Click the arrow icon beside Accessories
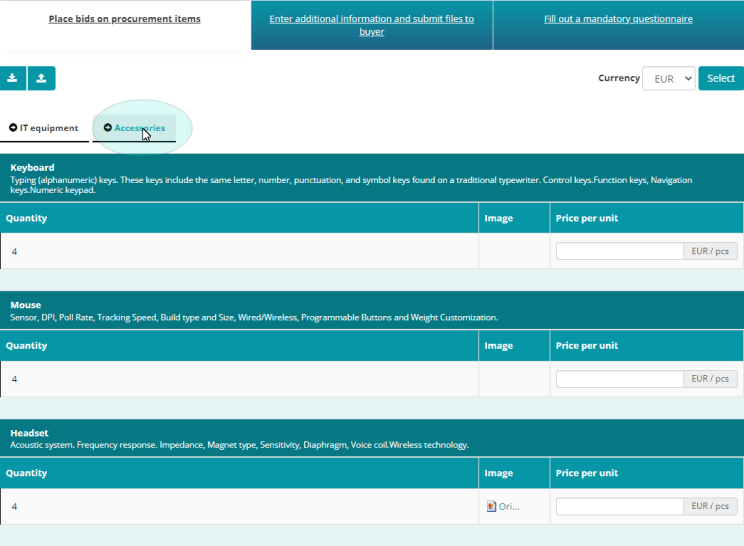Image resolution: width=744 pixels, height=546 pixels. point(108,128)
